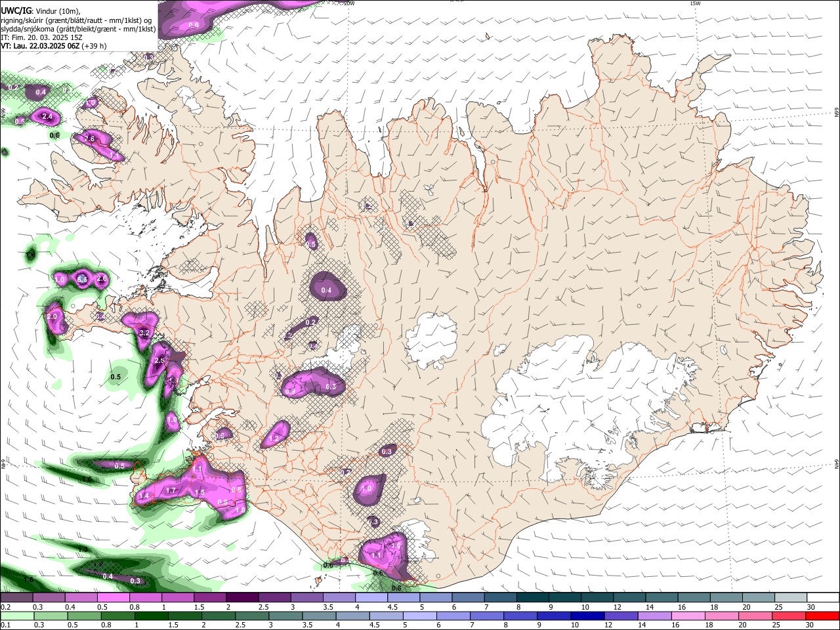Click the 3.2 precipitation value label on the map
Image resolution: width=840 pixels, height=630 pixels.
[145, 333]
